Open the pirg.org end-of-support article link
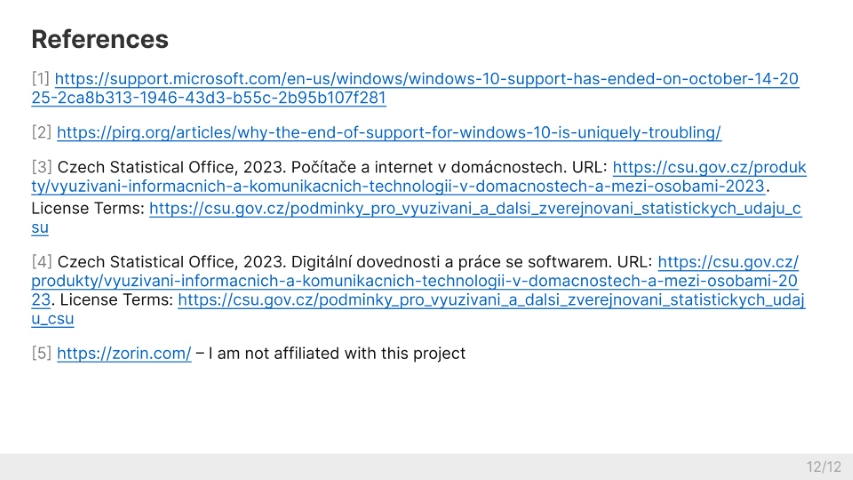The image size is (853, 480). pyautogui.click(x=389, y=132)
